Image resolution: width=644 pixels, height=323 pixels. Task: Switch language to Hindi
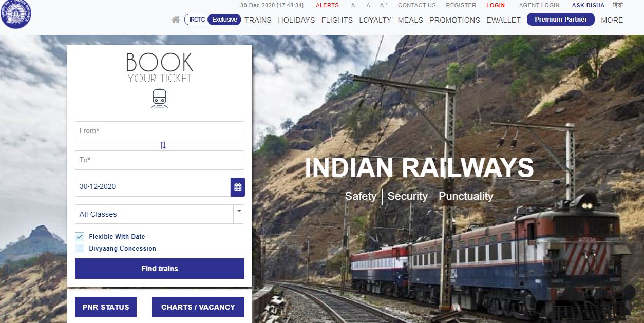click(x=618, y=5)
